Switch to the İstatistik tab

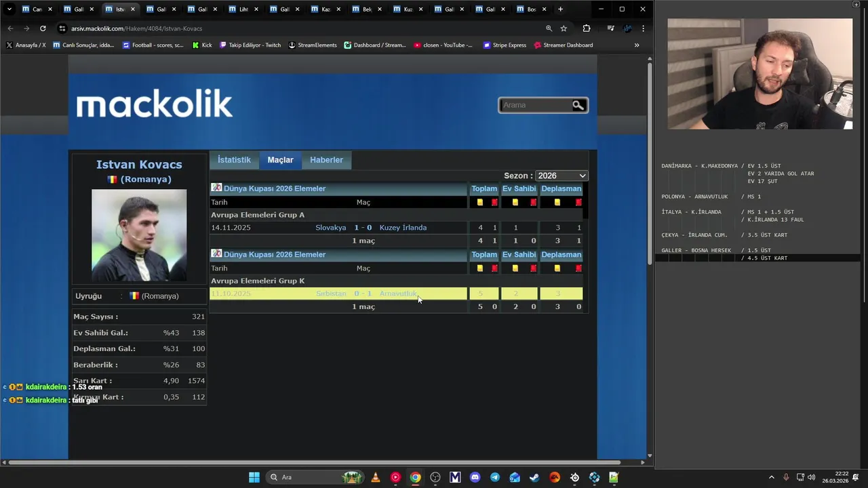[x=234, y=160]
